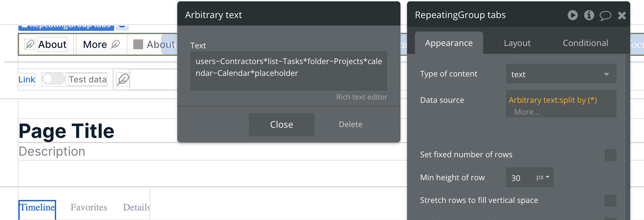Click the feather icon next to More
This screenshot has width=644, height=220.
[115, 44]
